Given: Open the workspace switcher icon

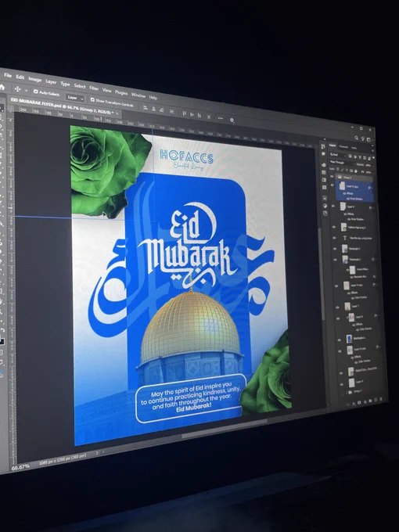Looking at the screenshot, I should click(x=368, y=139).
